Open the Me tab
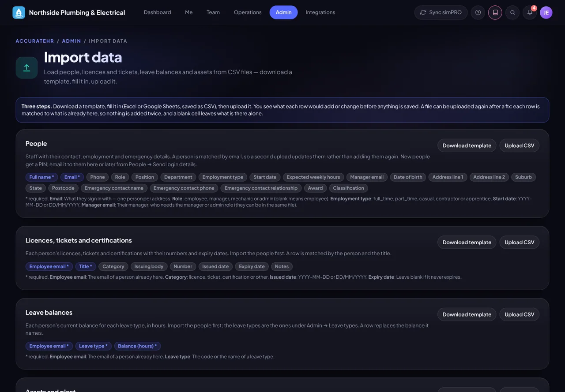Image resolution: width=565 pixels, height=392 pixels. (189, 12)
